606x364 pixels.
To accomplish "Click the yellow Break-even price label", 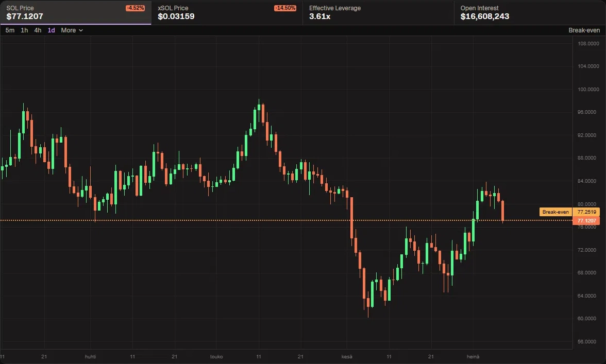I will click(x=555, y=212).
